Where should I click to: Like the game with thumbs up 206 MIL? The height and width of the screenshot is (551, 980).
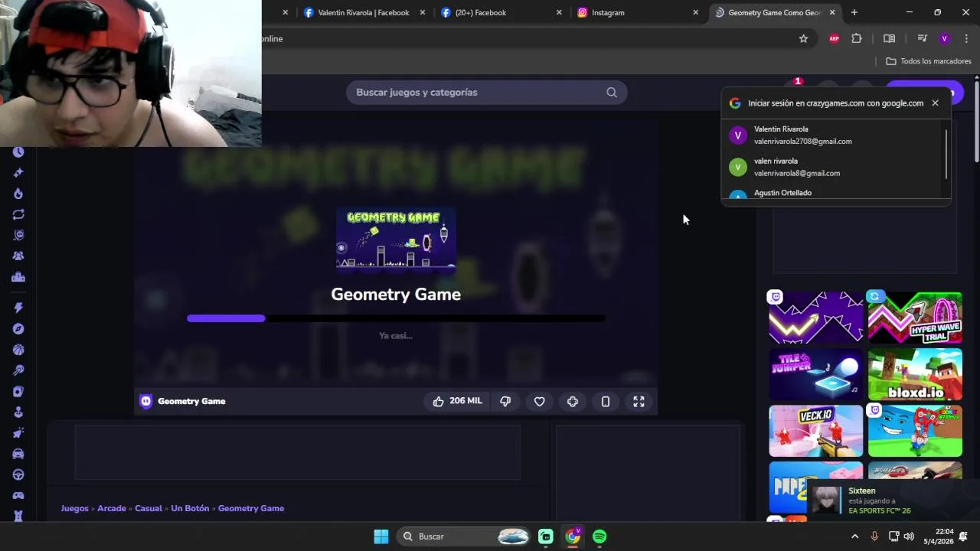pyautogui.click(x=457, y=401)
